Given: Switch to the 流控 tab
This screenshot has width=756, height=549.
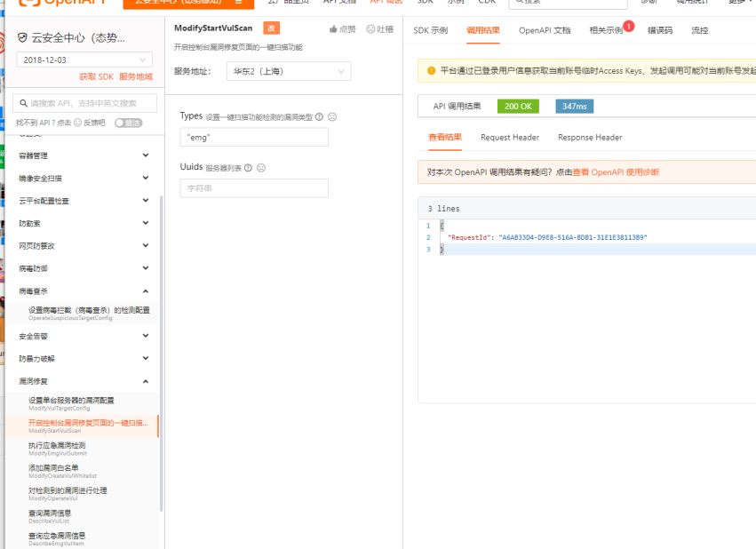Looking at the screenshot, I should [700, 30].
